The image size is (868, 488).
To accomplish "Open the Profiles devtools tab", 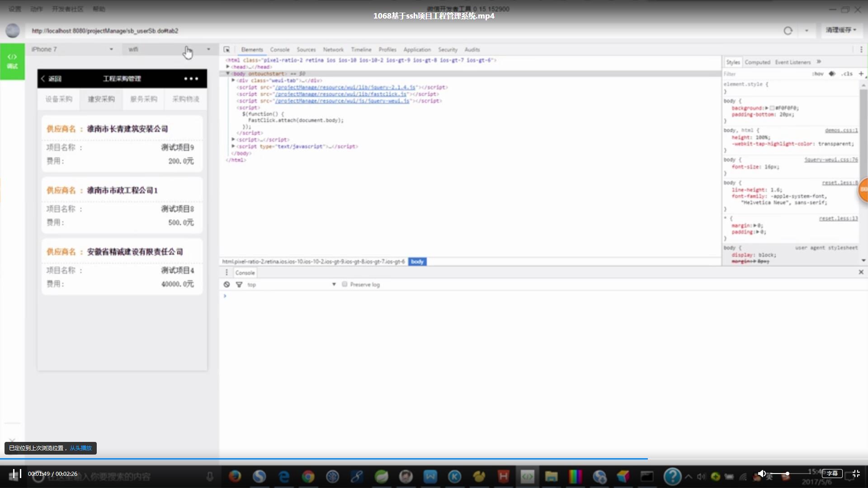I will tap(387, 50).
